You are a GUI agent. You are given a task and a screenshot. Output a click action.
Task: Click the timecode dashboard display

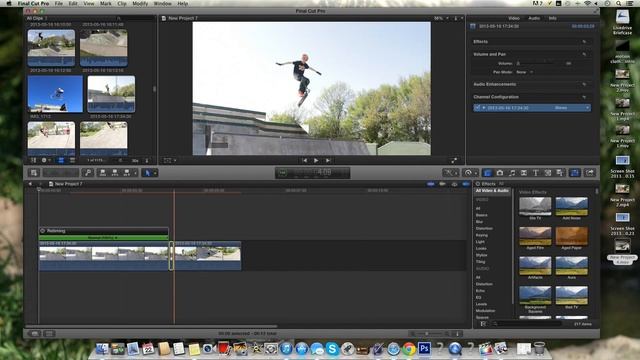coord(313,173)
